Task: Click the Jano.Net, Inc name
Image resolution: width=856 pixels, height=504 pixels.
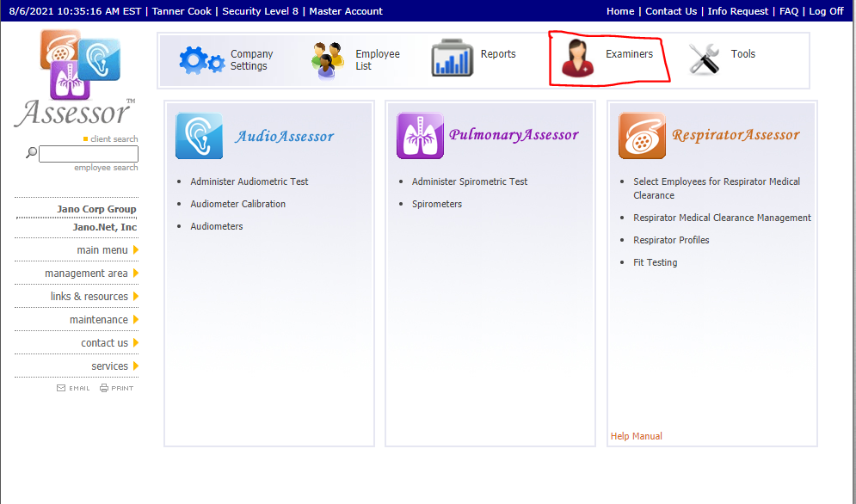Action: pos(104,226)
